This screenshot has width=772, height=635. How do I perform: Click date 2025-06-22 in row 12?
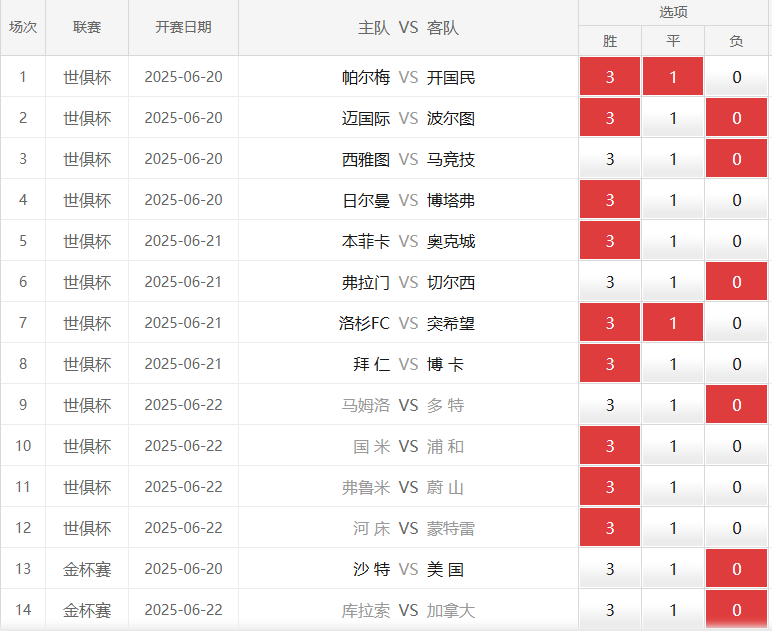183,528
